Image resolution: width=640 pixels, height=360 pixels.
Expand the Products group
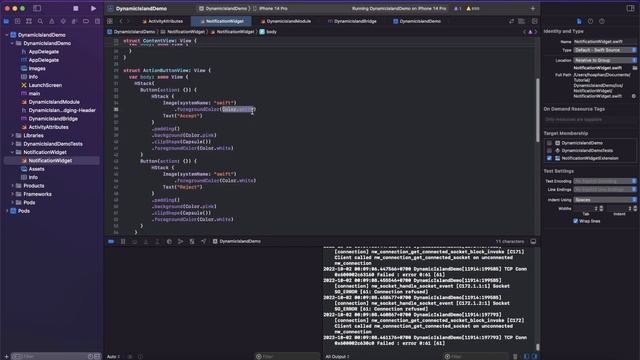click(12, 186)
